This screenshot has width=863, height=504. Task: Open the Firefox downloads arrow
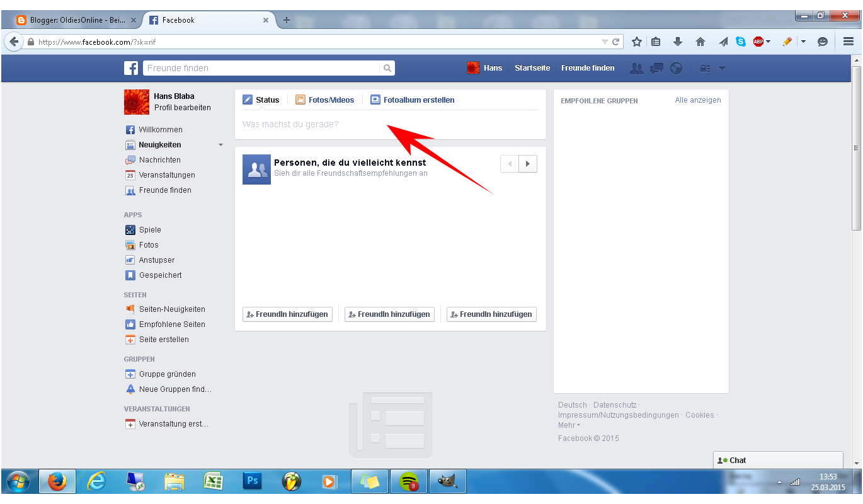678,42
